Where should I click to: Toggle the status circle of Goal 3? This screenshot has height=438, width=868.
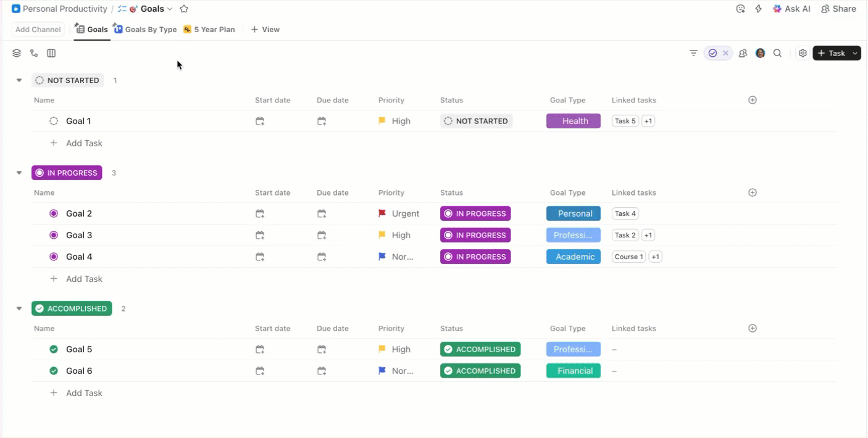[54, 236]
